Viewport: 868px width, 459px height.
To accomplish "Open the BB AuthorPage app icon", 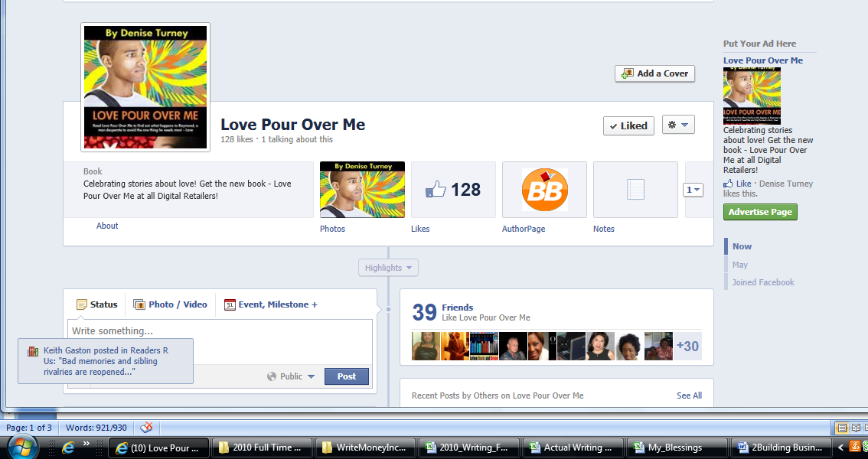I will point(544,190).
